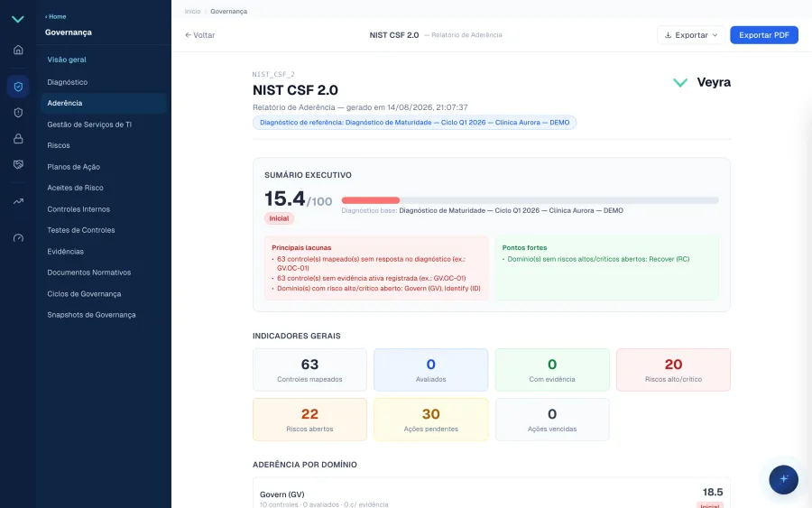Click the score progress bar
Viewport: 812px width, 508px height.
click(x=530, y=200)
